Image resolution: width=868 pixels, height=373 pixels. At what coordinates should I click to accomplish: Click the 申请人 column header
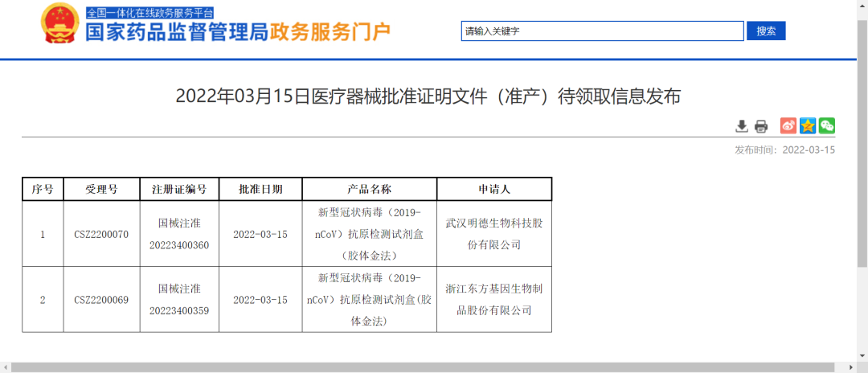(x=494, y=189)
